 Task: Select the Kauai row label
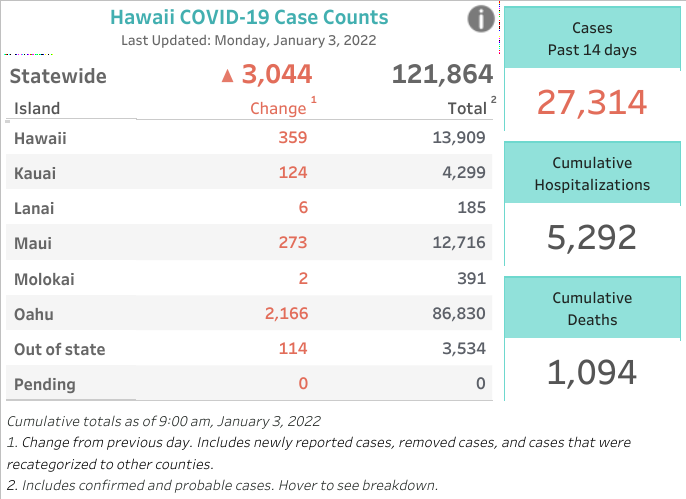(35, 173)
